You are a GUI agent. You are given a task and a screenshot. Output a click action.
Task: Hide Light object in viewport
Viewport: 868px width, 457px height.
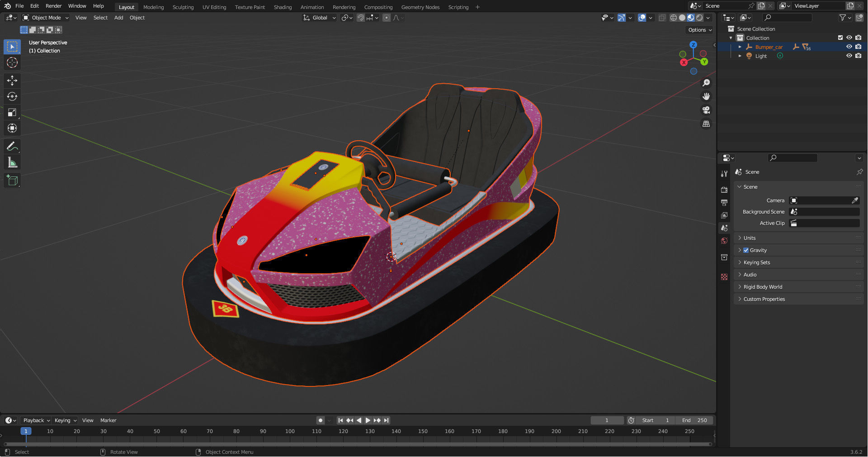(849, 56)
